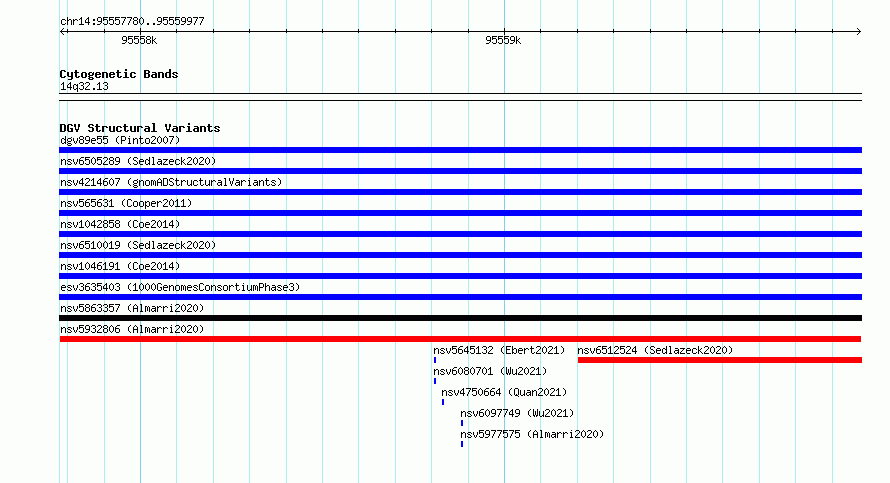Select the blue bar under nsv1046191 (Coe2014)

click(460, 276)
